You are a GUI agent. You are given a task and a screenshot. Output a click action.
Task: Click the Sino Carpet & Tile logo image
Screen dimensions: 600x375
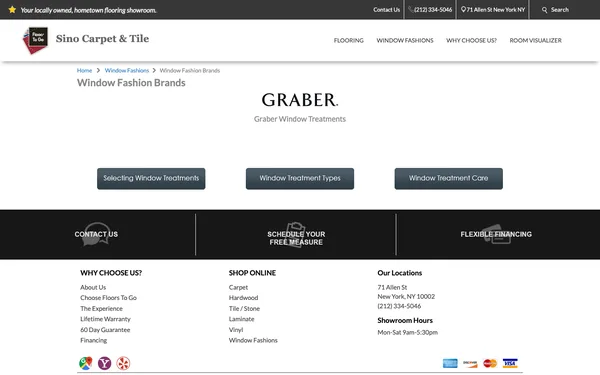tap(36, 40)
